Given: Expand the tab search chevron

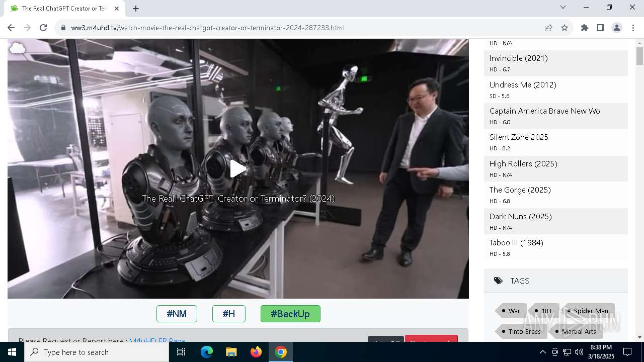Looking at the screenshot, I should (x=563, y=7).
